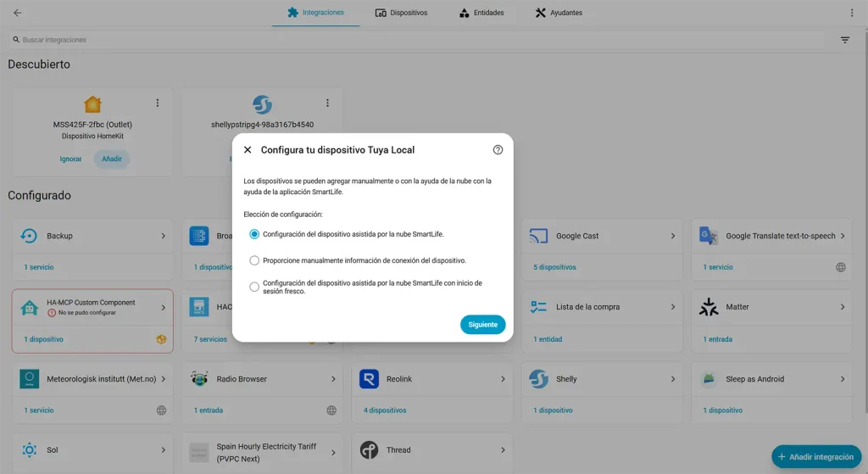The image size is (868, 474).
Task: Click the Meteorologisk institutt icon
Action: 29,379
